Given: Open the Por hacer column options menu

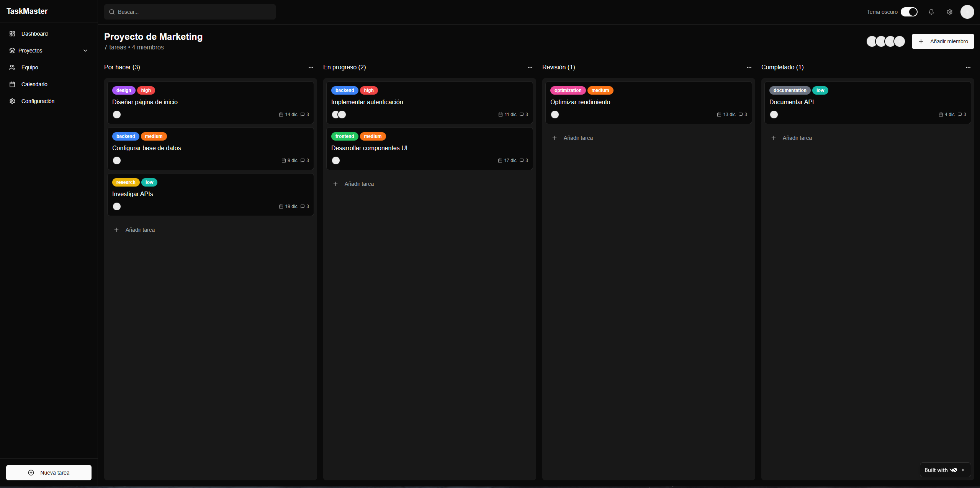Looking at the screenshot, I should point(311,67).
